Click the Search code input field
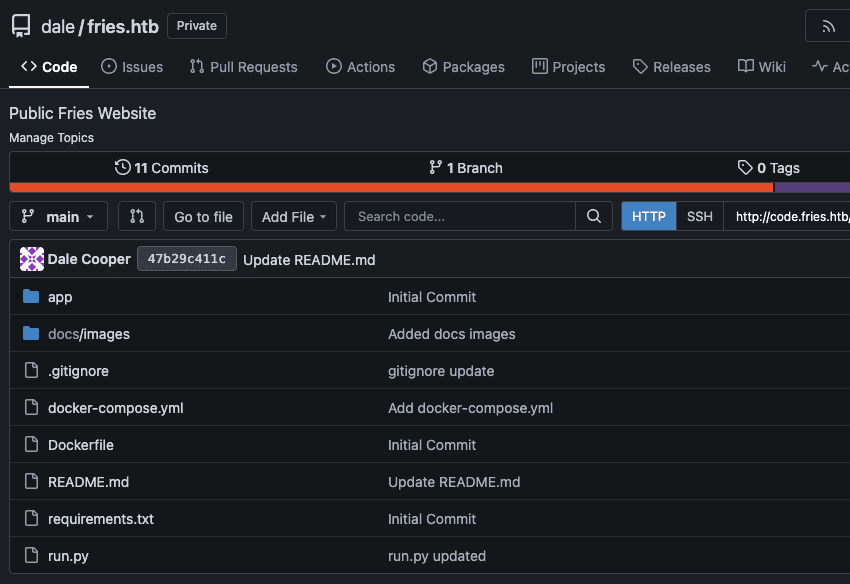Screen dimensions: 850x584 point(460,216)
